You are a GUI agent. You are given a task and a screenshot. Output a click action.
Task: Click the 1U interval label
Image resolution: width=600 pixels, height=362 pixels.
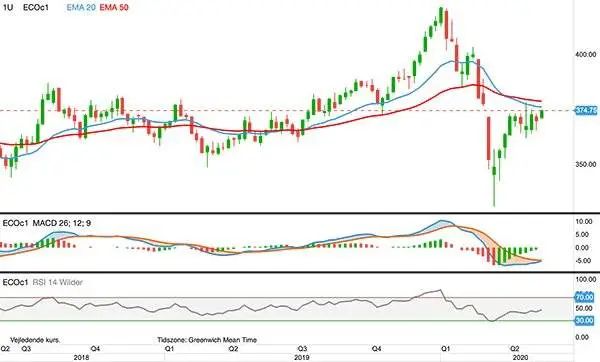click(x=8, y=7)
